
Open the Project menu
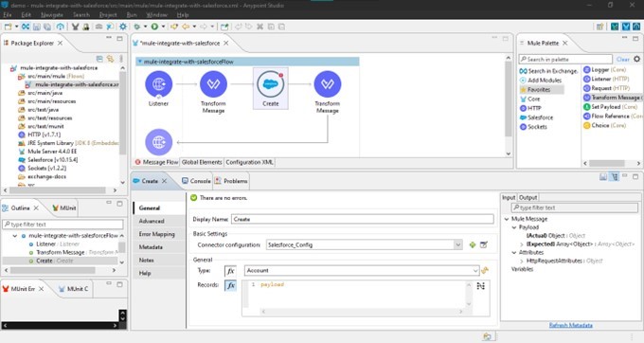(x=108, y=15)
